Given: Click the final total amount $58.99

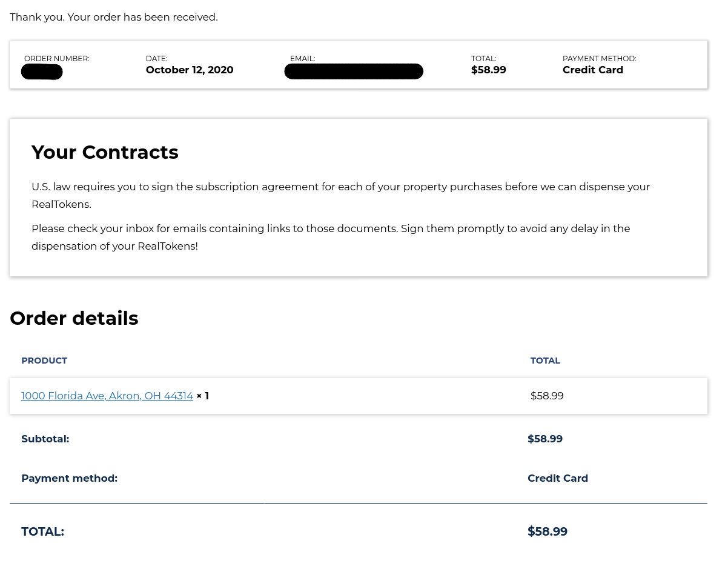Looking at the screenshot, I should [x=548, y=531].
